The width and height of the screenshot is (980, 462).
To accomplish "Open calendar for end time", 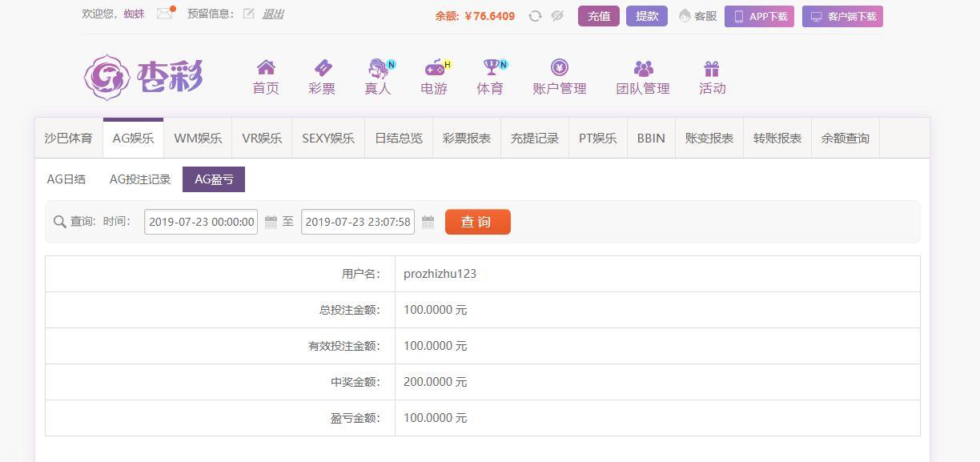I will click(x=428, y=222).
